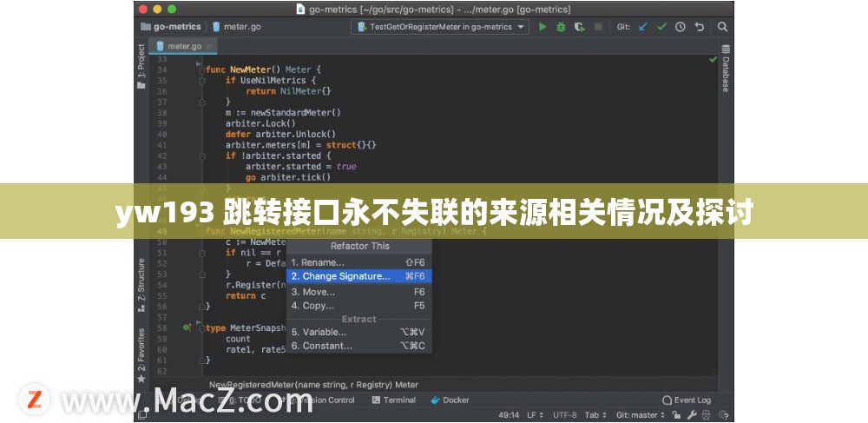Image resolution: width=868 pixels, height=423 pixels.
Task: Open the run configuration dropdown
Action: (x=440, y=27)
